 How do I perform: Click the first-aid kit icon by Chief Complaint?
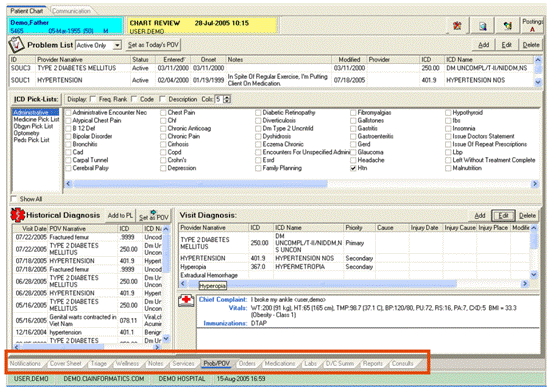coord(186,301)
